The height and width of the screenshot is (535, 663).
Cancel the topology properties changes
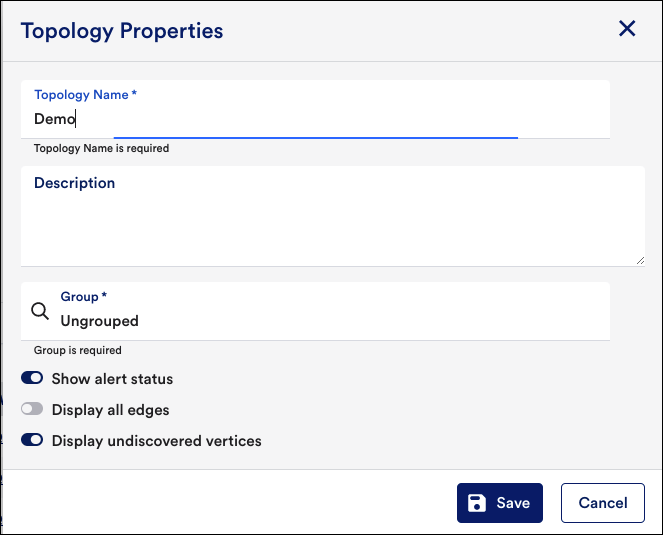(x=603, y=503)
